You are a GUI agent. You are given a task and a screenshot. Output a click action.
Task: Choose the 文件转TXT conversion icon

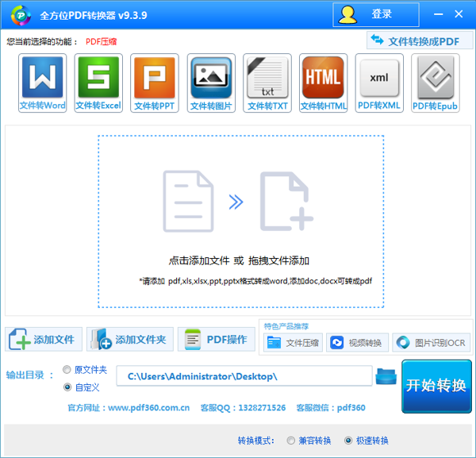click(267, 83)
